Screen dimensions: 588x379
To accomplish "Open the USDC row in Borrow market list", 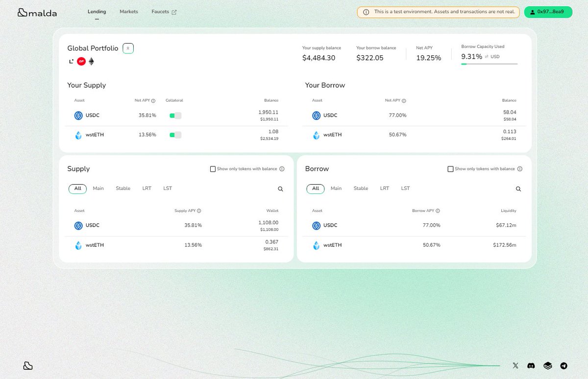I will 414,226.
